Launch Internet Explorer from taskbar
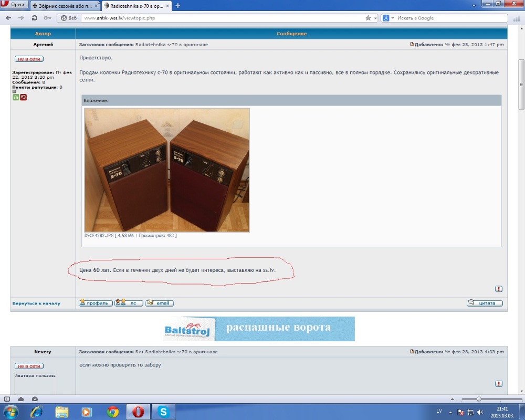 point(36,412)
